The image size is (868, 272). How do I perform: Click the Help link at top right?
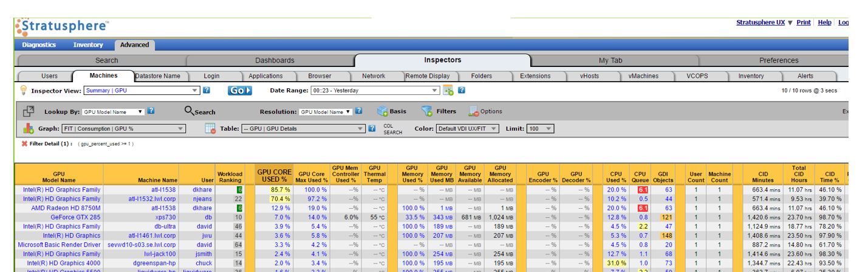[824, 23]
